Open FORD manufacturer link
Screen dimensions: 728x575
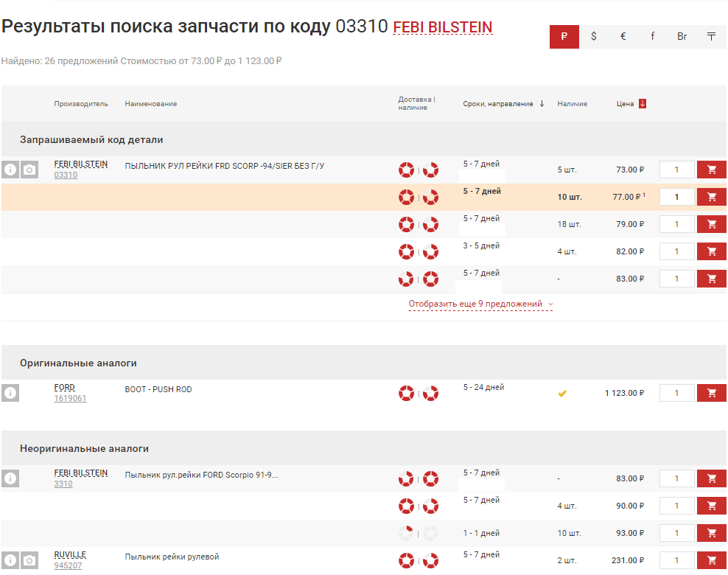point(64,387)
